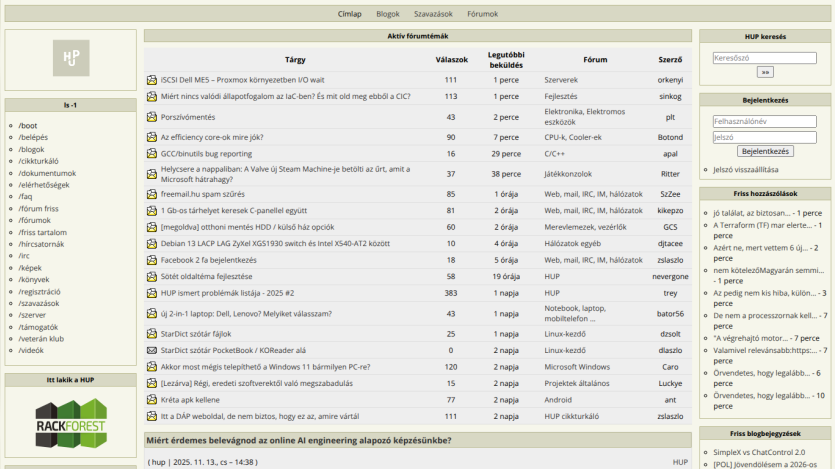The width and height of the screenshot is (835, 469).
Task: Sort by Legutóbbi beküldés column header
Action: coord(506,60)
